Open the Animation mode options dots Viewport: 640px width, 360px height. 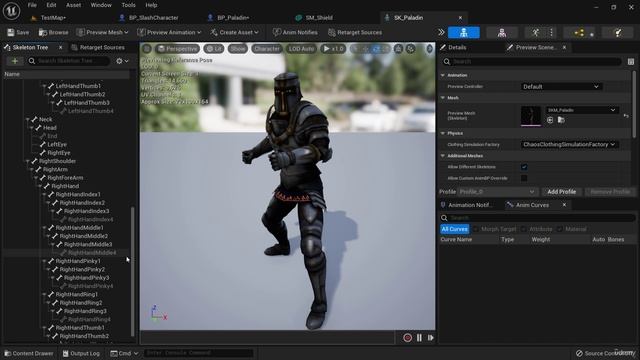(551, 33)
